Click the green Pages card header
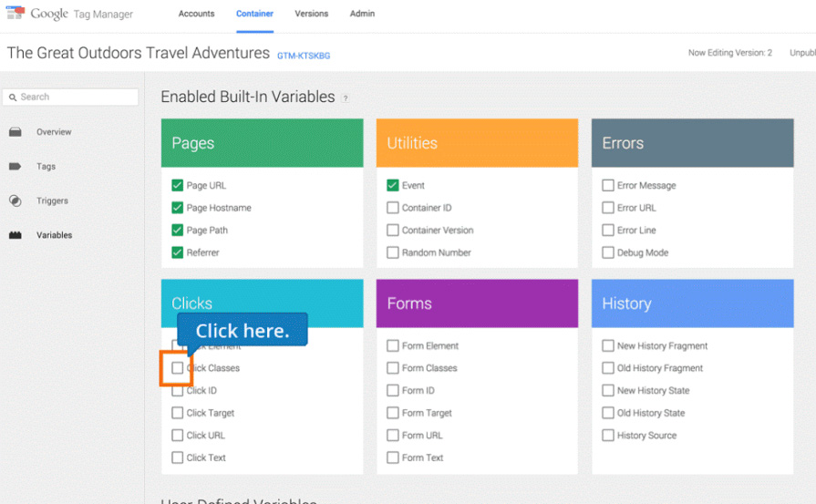Viewport: 816px width, 504px height. click(x=263, y=143)
